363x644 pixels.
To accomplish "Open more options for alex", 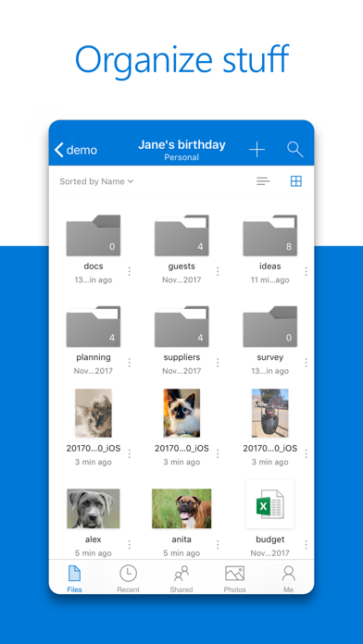I will (x=129, y=545).
